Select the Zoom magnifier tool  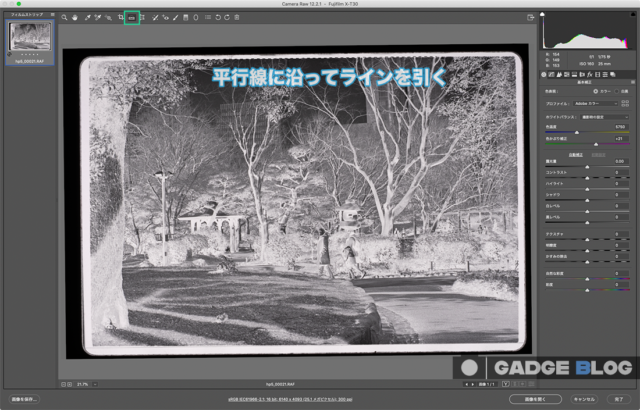(x=64, y=18)
